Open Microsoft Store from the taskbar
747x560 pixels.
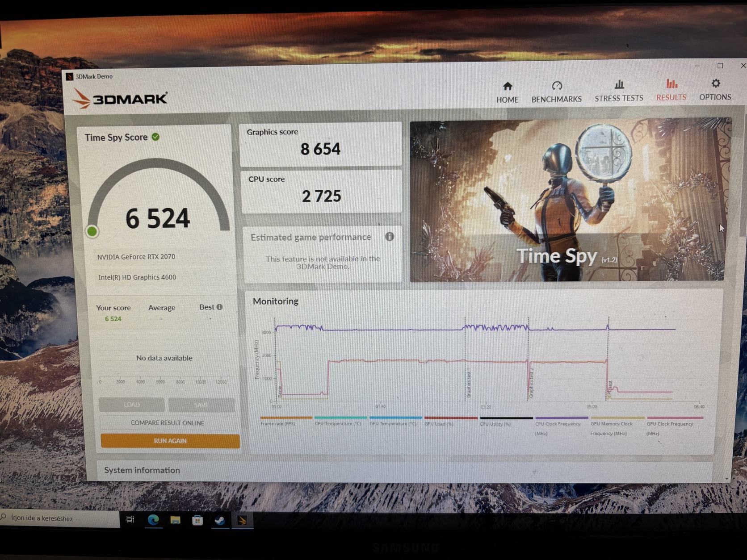click(197, 520)
